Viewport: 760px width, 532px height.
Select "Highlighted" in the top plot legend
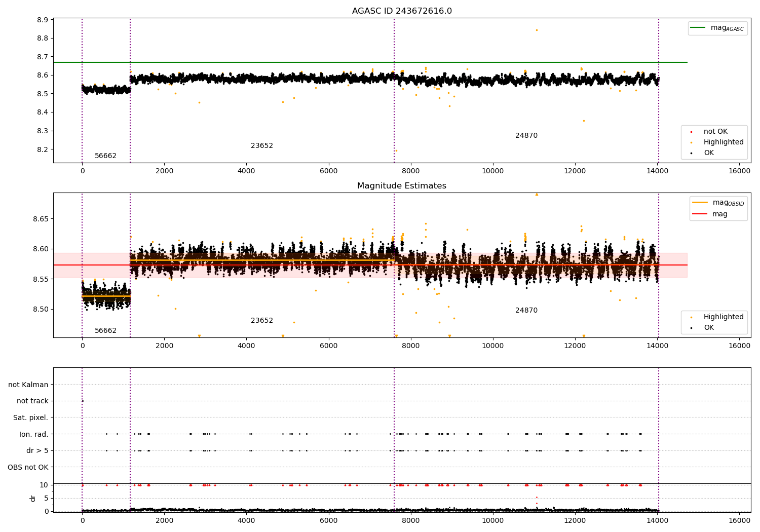724,142
